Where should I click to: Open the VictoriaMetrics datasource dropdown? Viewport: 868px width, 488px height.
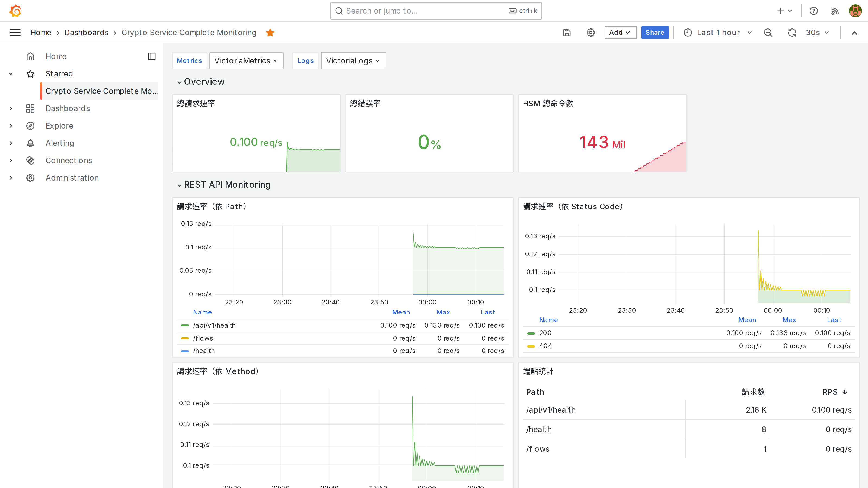click(x=246, y=61)
